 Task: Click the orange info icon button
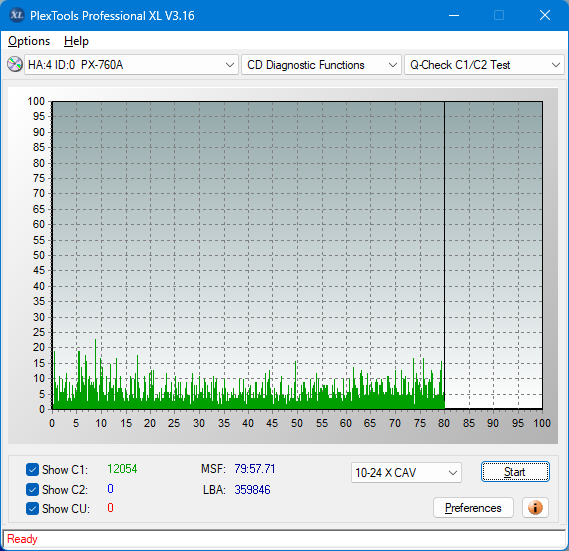pyautogui.click(x=535, y=507)
